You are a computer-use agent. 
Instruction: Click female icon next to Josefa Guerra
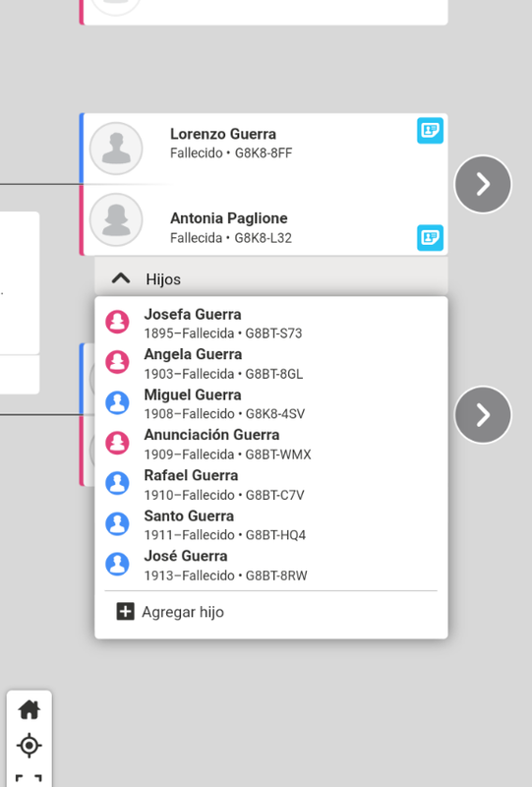(x=117, y=322)
